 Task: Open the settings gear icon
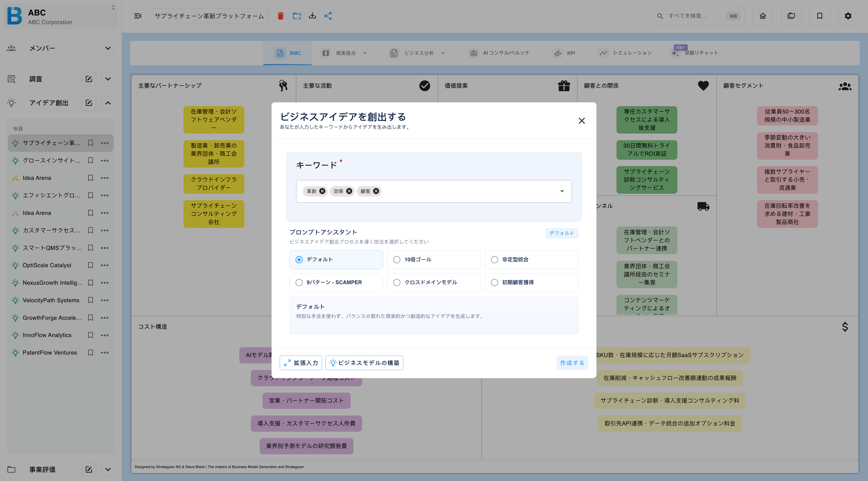pyautogui.click(x=848, y=16)
